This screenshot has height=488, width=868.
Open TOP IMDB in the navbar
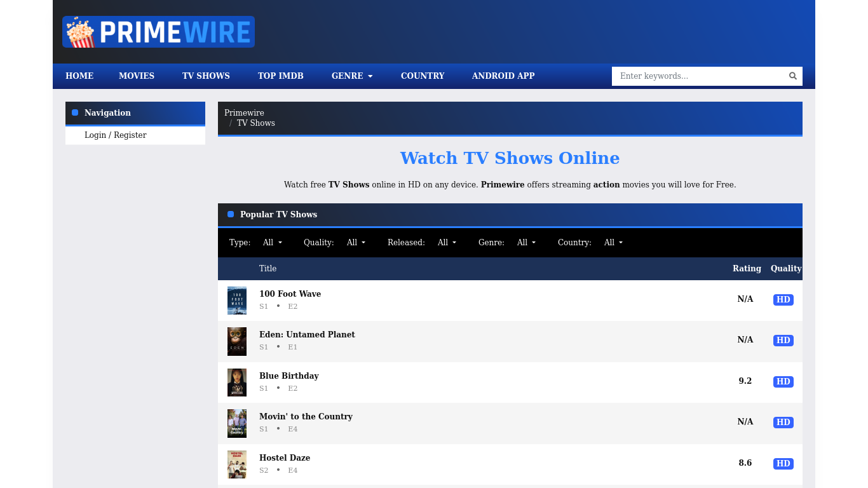(281, 76)
